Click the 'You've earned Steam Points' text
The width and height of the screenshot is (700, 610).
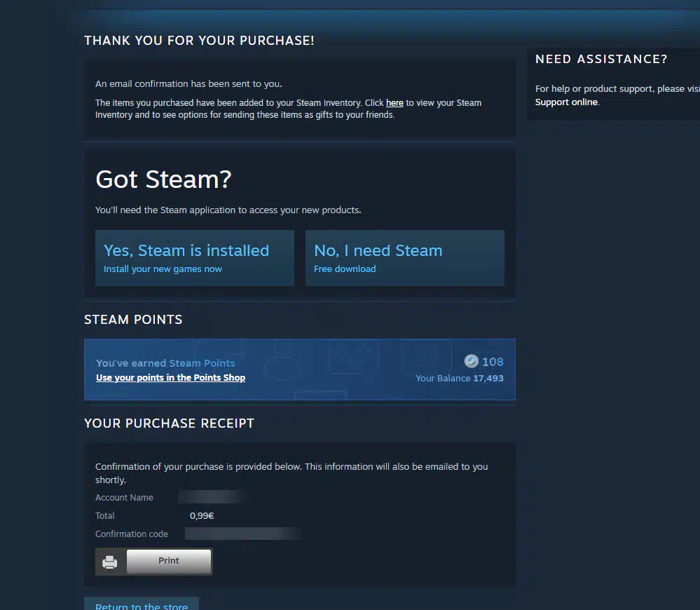click(165, 363)
